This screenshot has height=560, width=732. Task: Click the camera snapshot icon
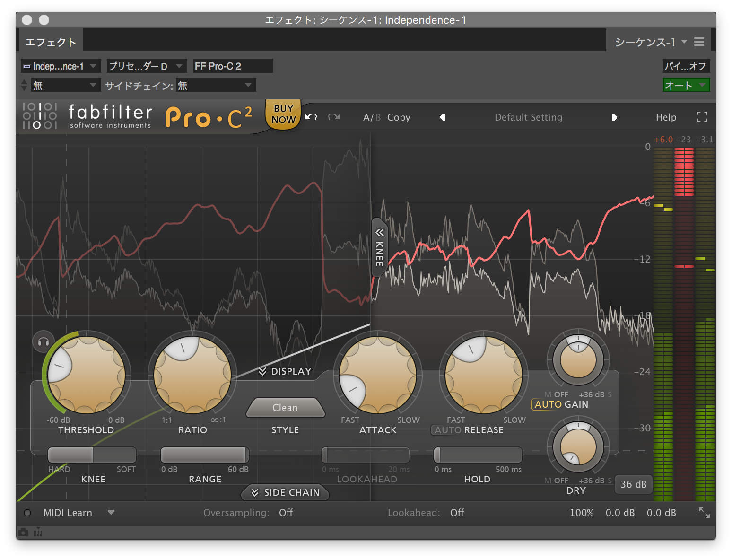click(x=23, y=533)
